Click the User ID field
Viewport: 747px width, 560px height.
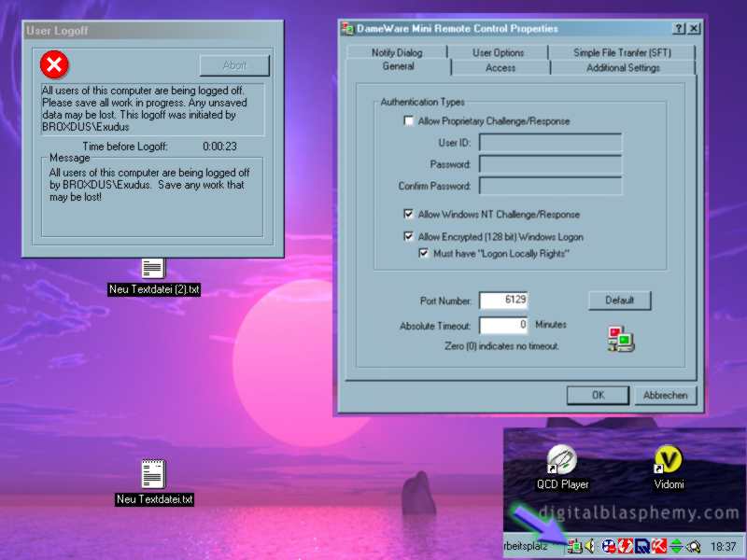(550, 143)
